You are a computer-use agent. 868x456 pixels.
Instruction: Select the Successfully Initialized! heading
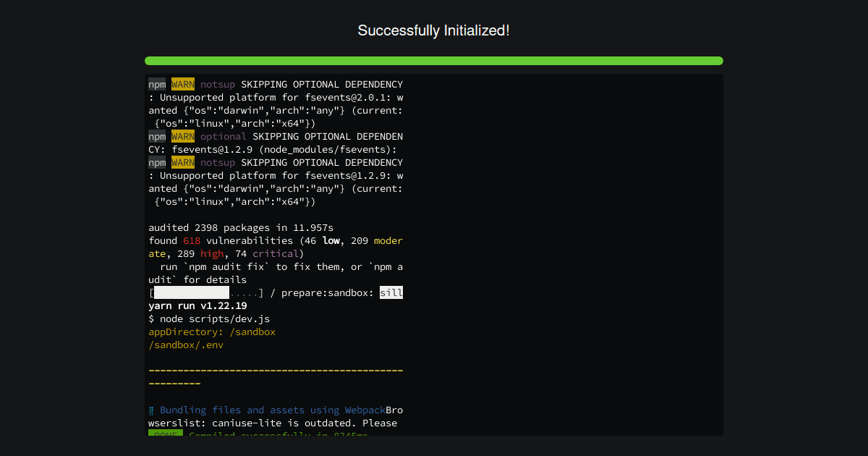coord(434,30)
